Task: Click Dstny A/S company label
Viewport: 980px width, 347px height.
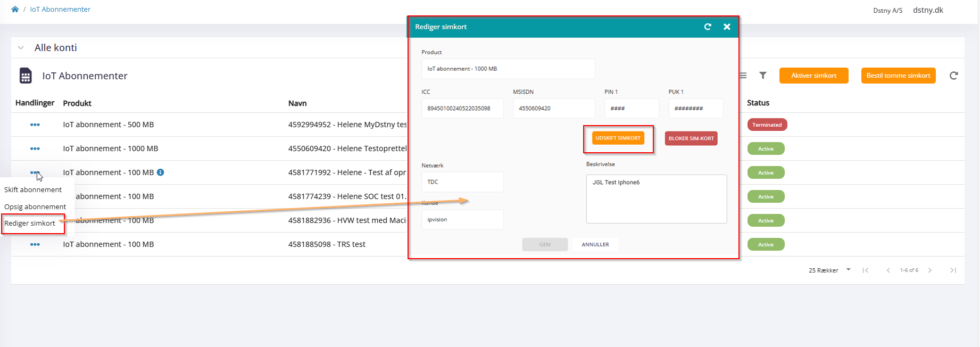Action: click(x=887, y=10)
